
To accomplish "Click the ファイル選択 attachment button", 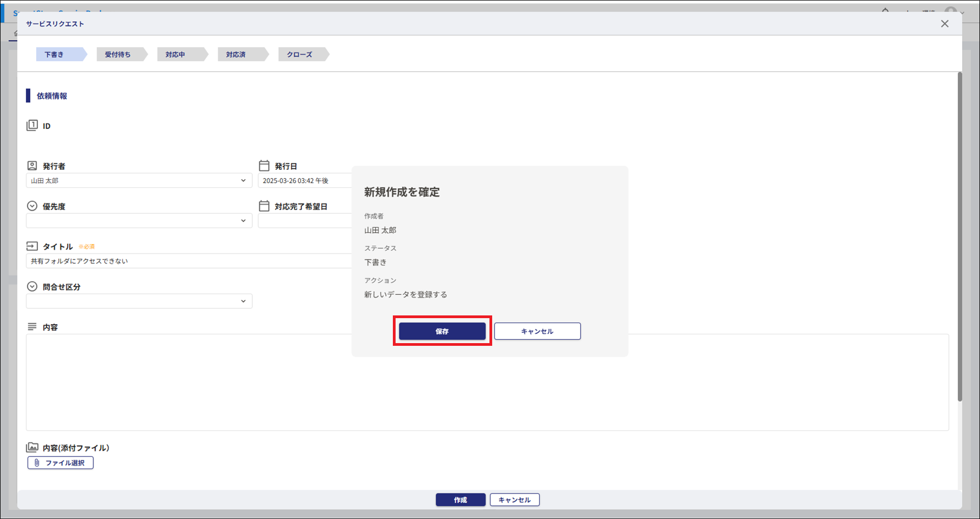I will (60, 463).
